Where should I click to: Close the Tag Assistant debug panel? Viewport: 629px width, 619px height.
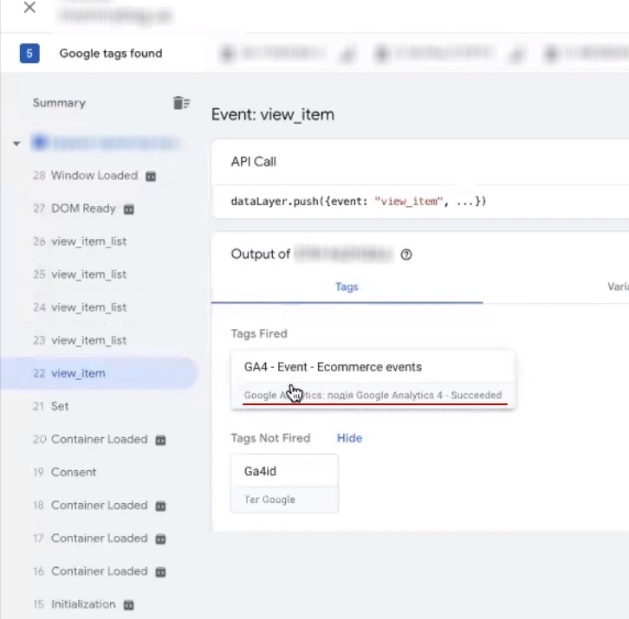pyautogui.click(x=29, y=8)
